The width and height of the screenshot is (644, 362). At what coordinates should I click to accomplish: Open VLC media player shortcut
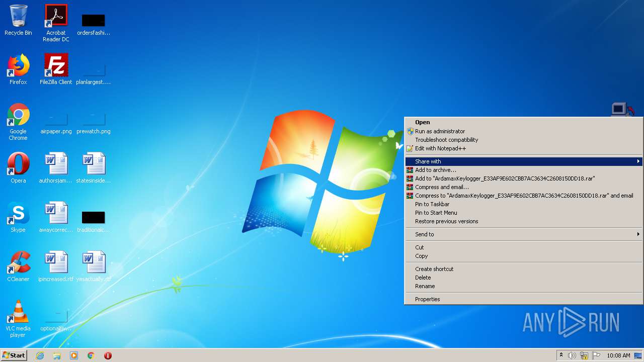pyautogui.click(x=18, y=319)
